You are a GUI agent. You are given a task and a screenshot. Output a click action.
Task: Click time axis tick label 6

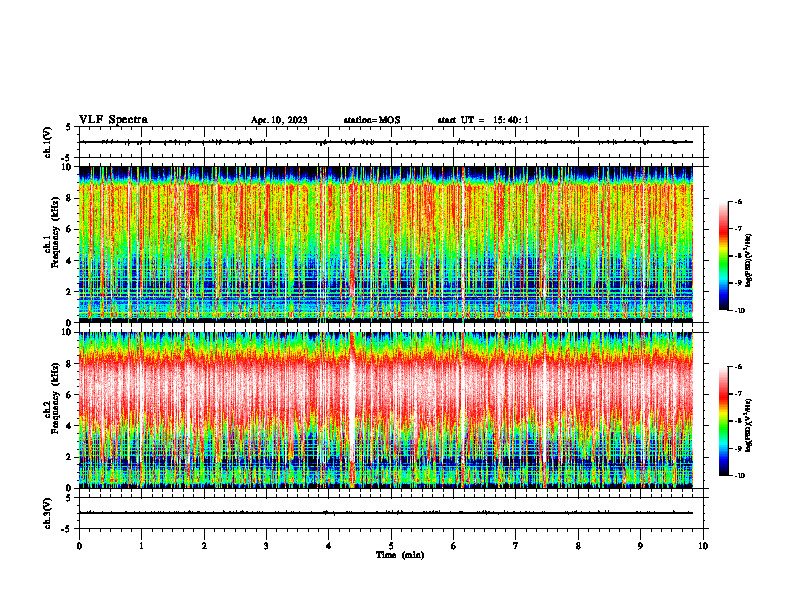pyautogui.click(x=453, y=546)
